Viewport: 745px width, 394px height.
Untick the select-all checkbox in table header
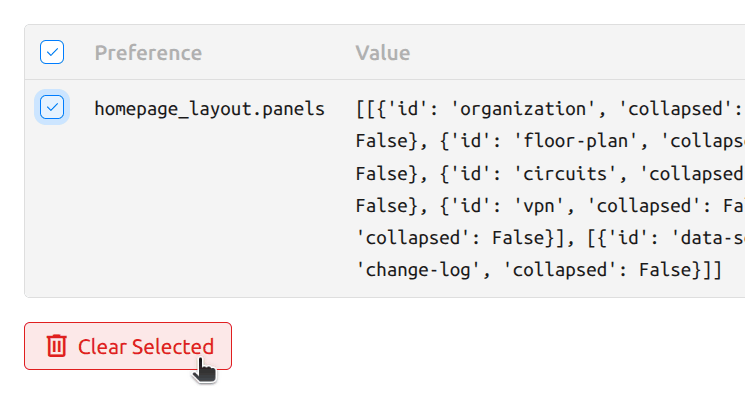52,52
